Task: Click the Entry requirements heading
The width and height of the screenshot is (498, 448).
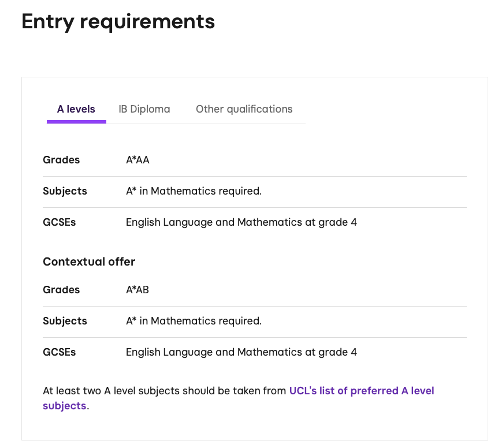Action: pos(118,22)
